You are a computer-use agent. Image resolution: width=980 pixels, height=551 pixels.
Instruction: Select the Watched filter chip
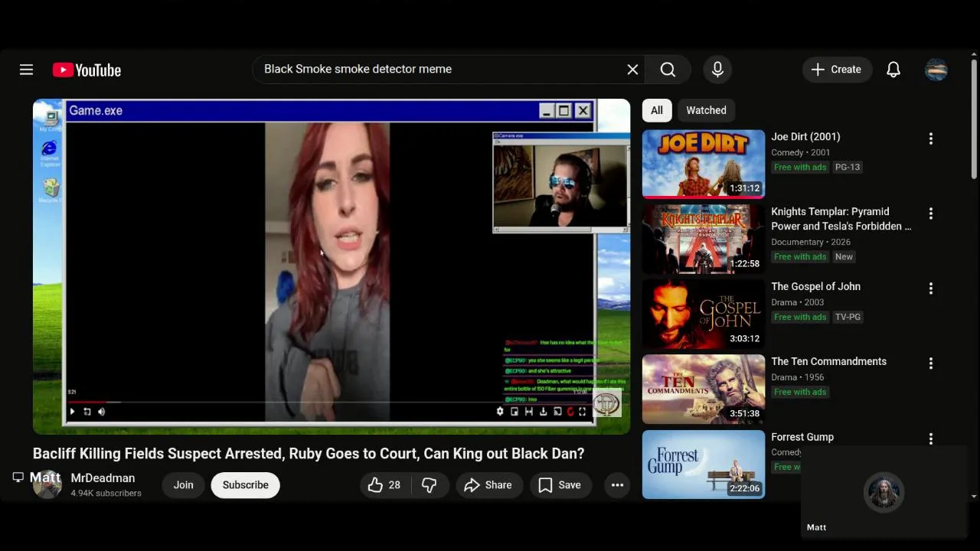(706, 110)
